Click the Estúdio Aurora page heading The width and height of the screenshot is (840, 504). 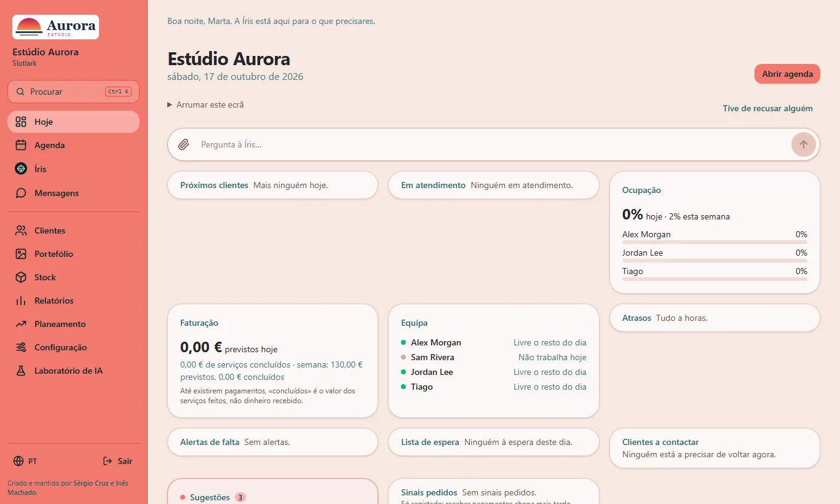[x=229, y=59]
